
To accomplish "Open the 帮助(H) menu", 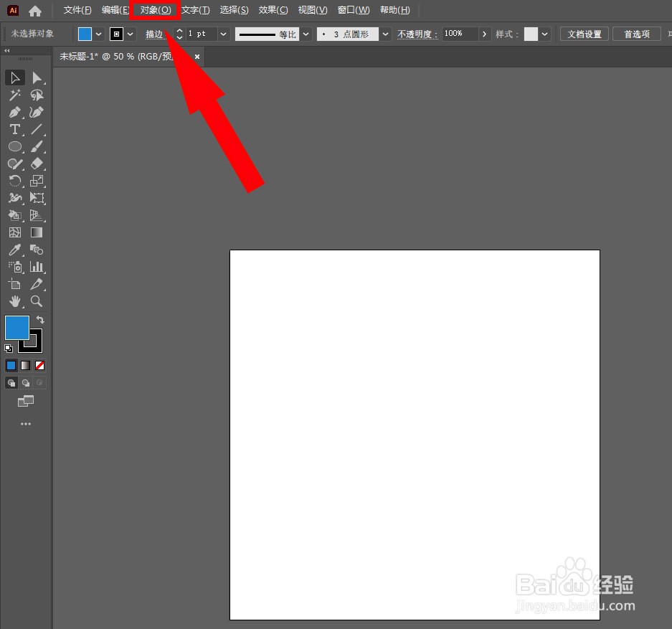I will click(x=395, y=10).
